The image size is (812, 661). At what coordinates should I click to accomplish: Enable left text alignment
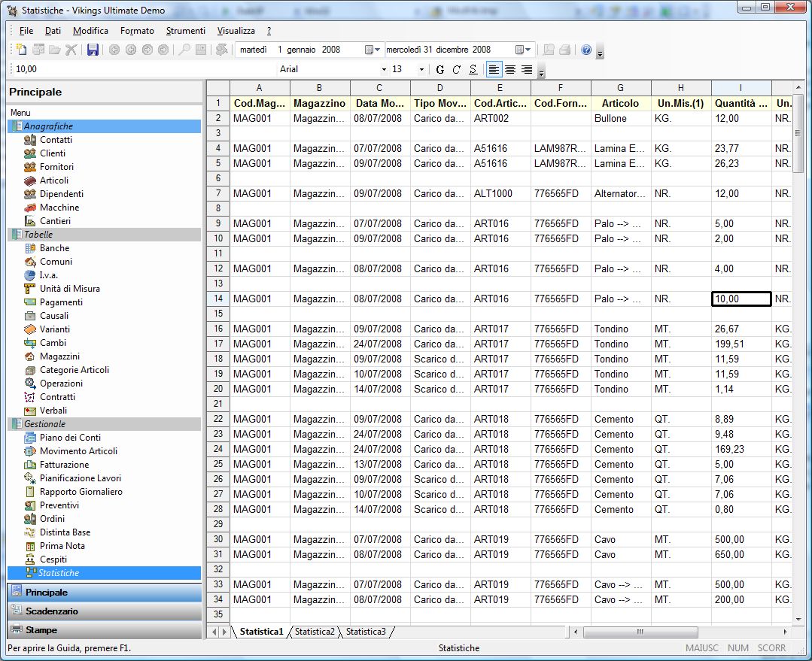pyautogui.click(x=494, y=69)
